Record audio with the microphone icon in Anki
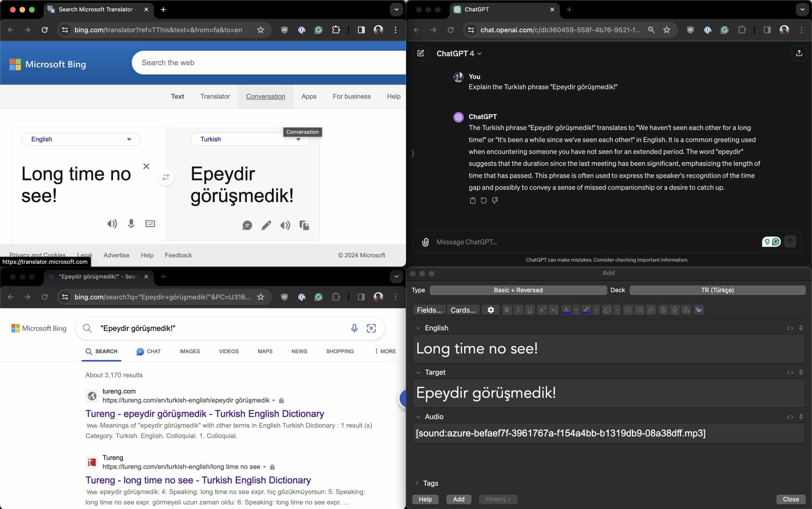The image size is (812, 509). [674, 310]
